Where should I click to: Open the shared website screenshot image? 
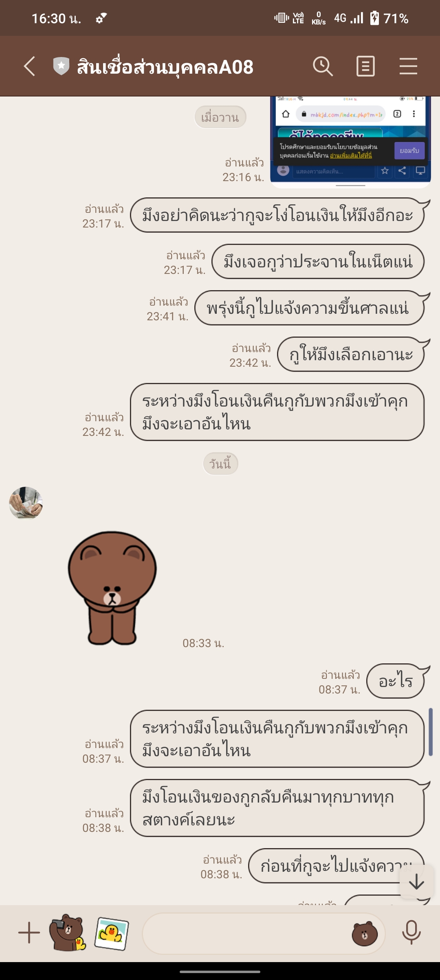(x=350, y=142)
